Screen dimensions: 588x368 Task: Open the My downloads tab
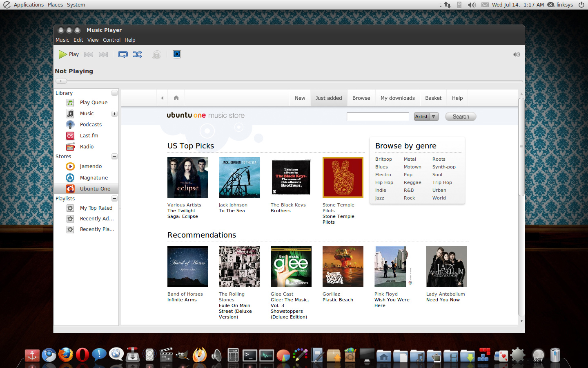pos(398,98)
